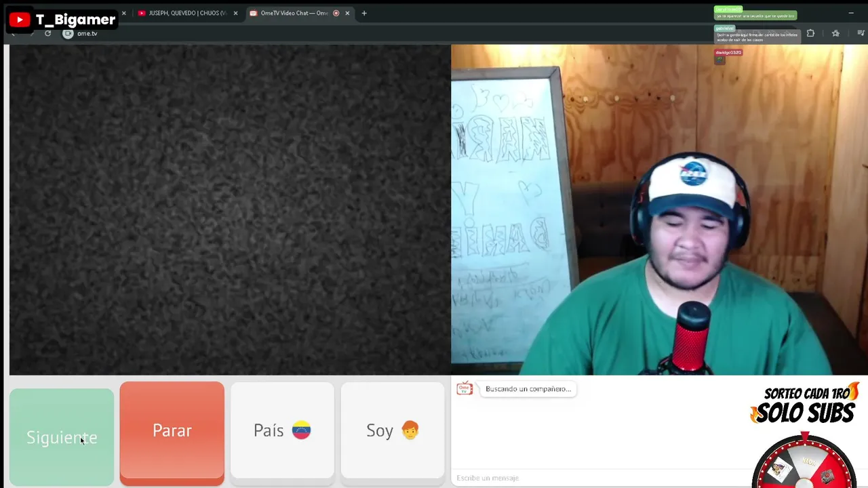The width and height of the screenshot is (868, 488).
Task: Click the red Parar button
Action: tap(172, 432)
